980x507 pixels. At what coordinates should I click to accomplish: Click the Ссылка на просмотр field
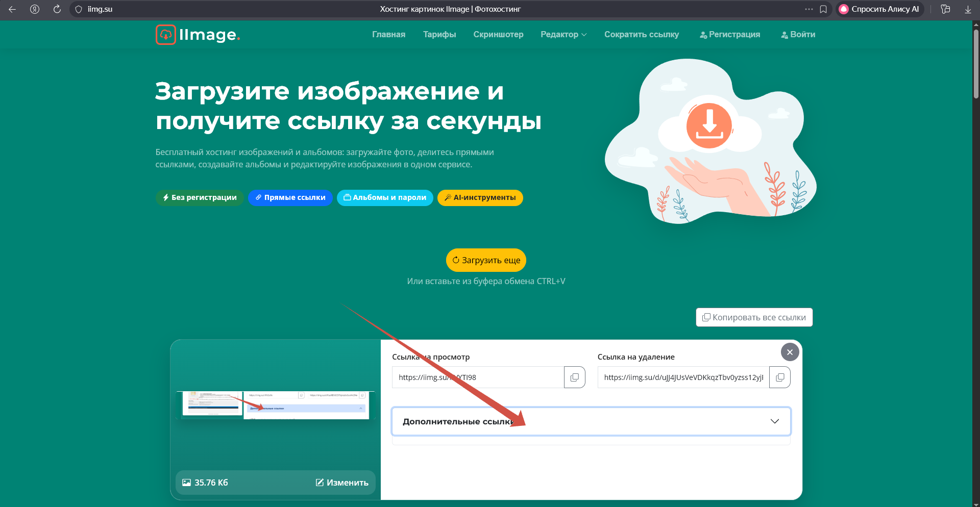[478, 377]
